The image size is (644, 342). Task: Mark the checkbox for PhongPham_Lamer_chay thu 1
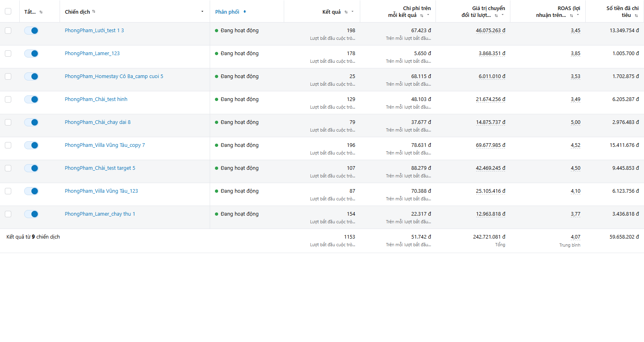8,214
